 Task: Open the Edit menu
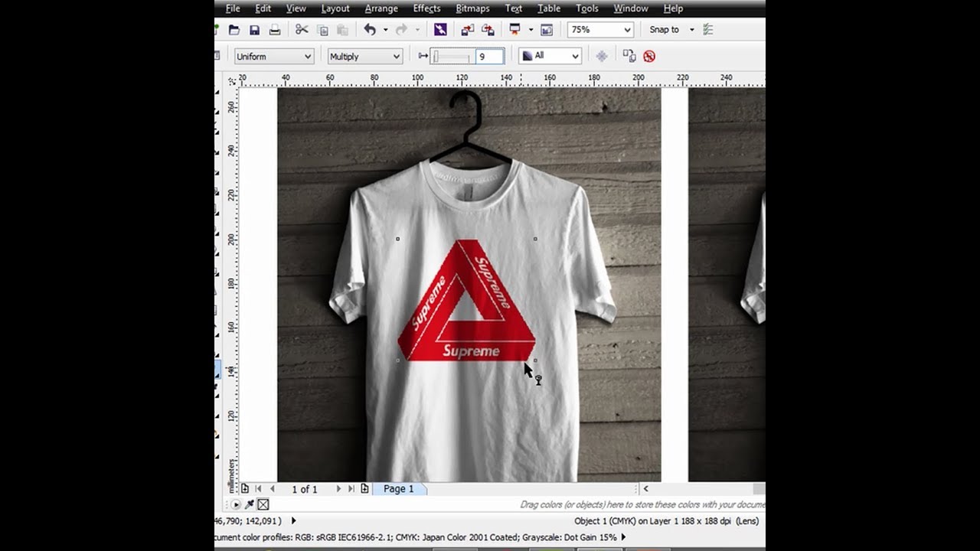(263, 8)
